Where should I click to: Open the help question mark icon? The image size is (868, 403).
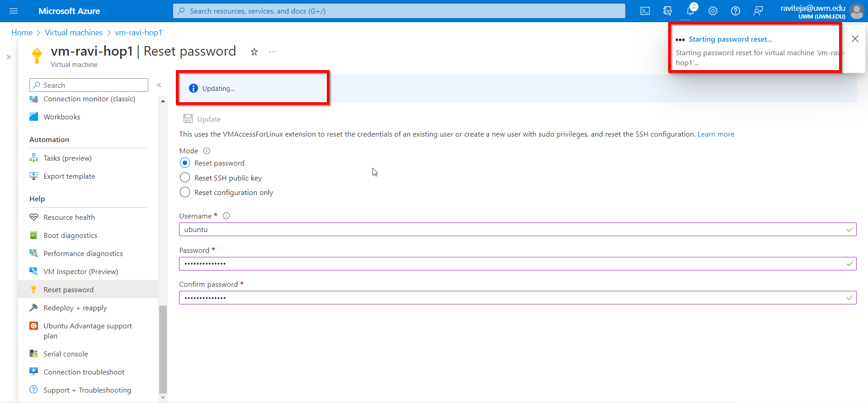point(736,11)
